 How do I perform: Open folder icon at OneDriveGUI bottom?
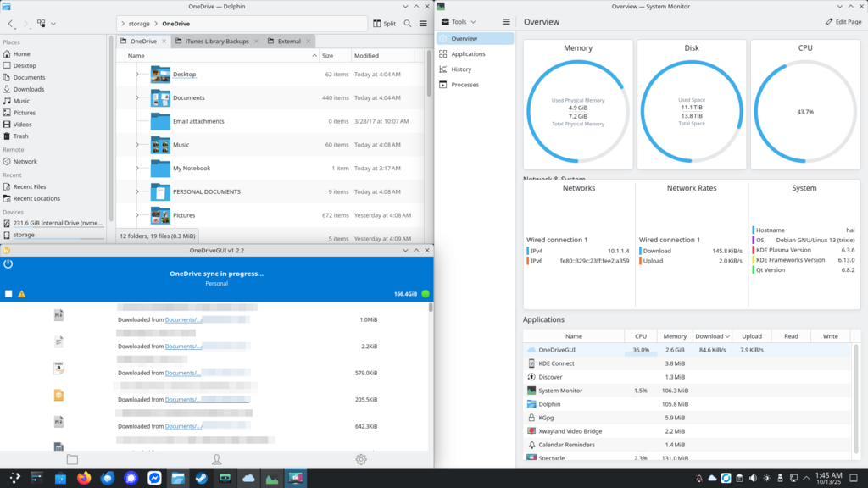72,459
